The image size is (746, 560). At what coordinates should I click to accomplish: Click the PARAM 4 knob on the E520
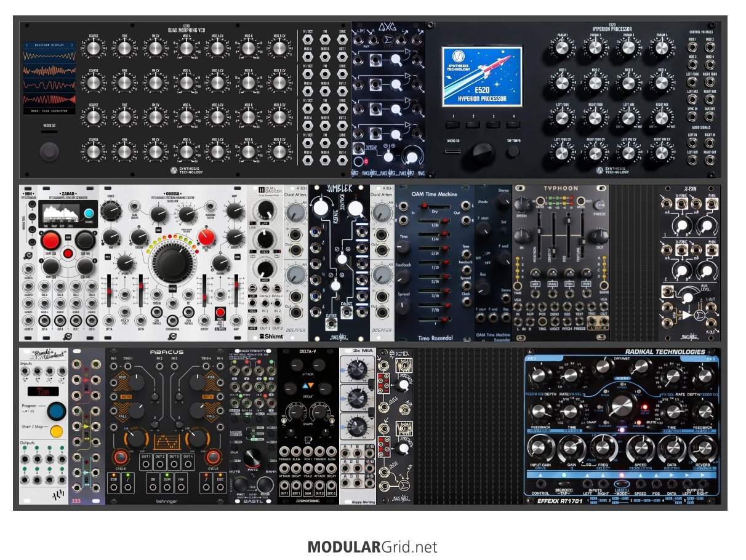[x=662, y=49]
